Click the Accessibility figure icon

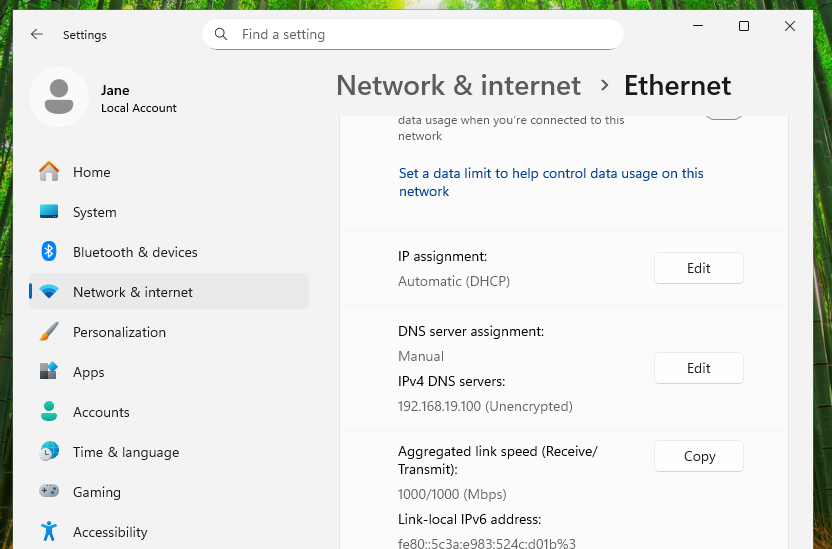pyautogui.click(x=49, y=532)
